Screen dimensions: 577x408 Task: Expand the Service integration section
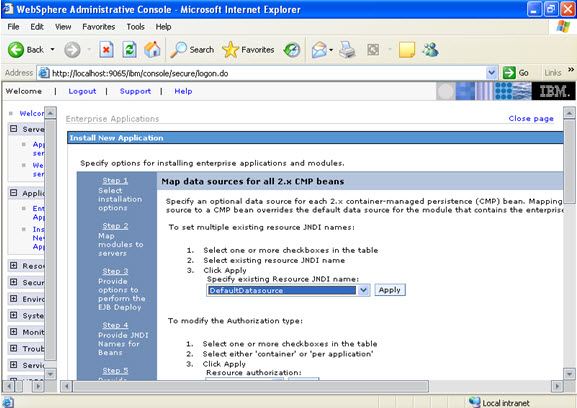[14, 365]
